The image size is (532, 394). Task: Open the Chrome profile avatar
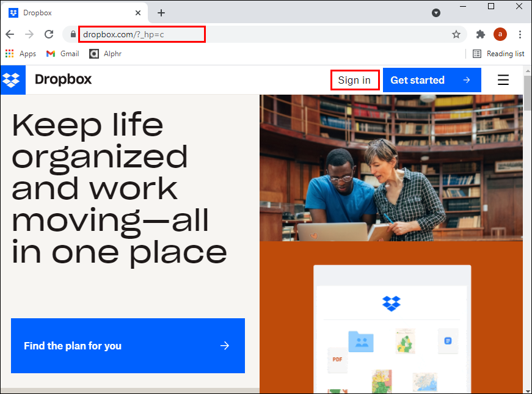[x=500, y=34]
